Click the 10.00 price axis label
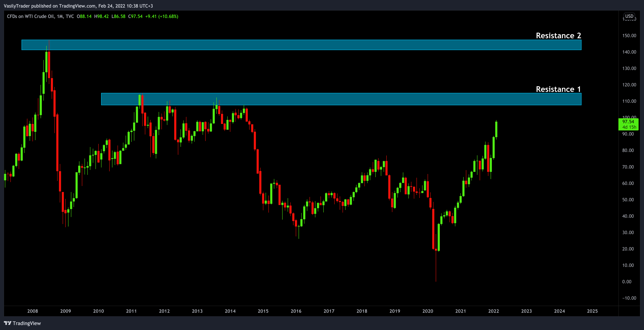The height and width of the screenshot is (330, 644). 628,265
